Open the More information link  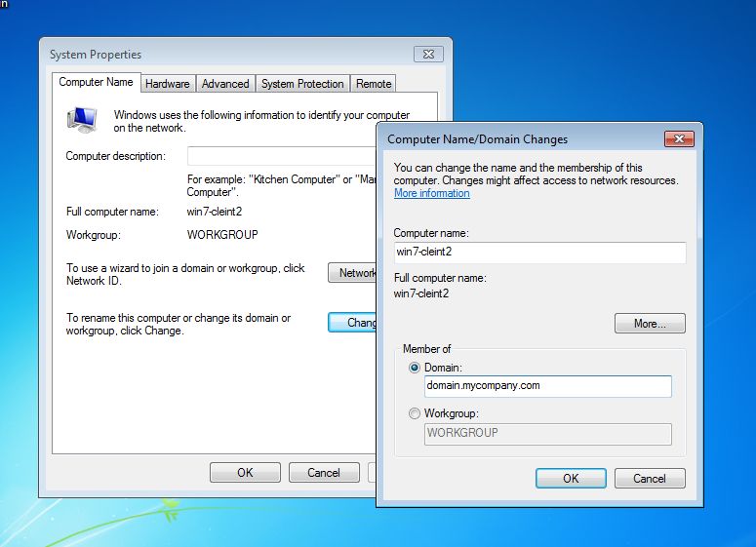[431, 193]
